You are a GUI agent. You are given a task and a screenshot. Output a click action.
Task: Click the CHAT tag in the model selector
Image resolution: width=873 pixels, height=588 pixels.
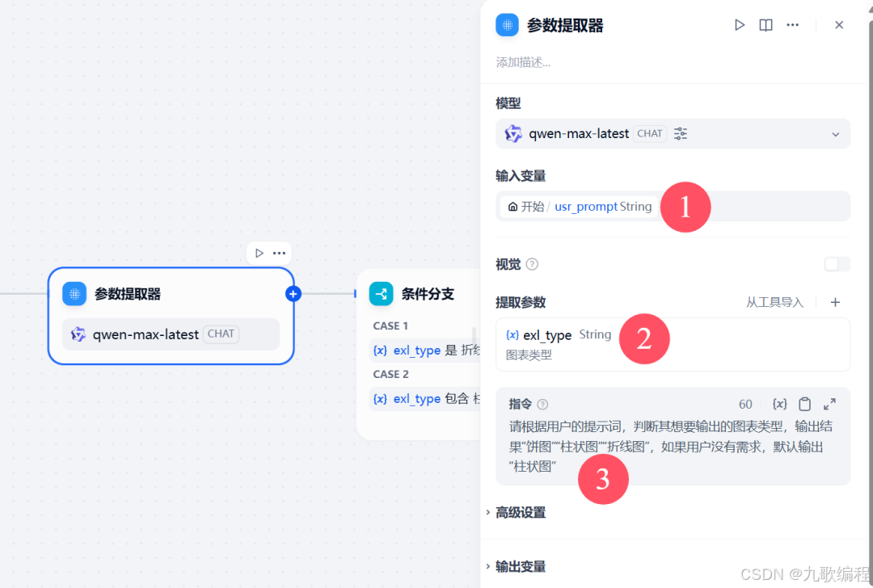pos(650,133)
